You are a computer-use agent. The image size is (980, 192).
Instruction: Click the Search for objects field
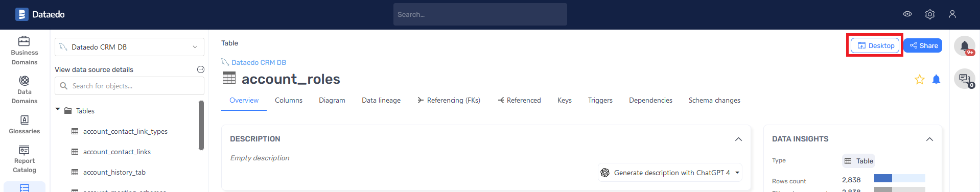pos(129,86)
